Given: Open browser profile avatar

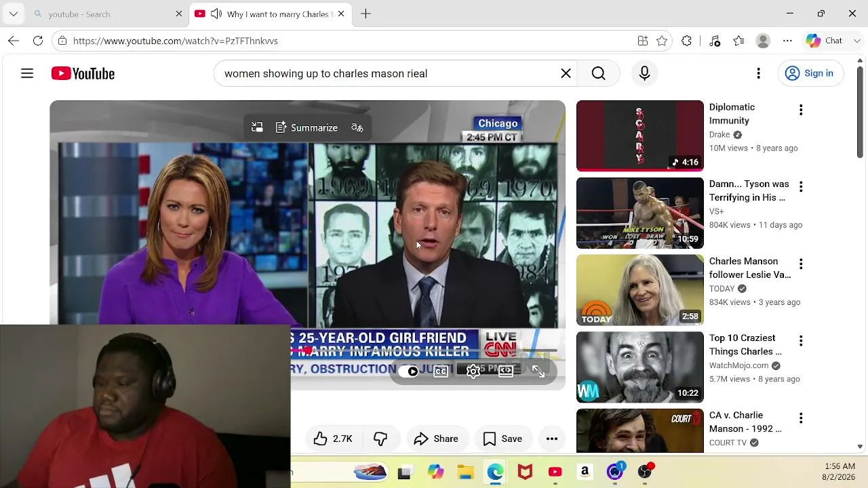Looking at the screenshot, I should point(763,41).
